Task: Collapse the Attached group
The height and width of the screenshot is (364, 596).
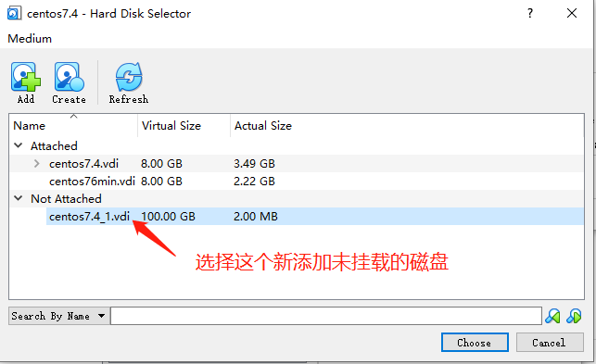Action: click(19, 145)
